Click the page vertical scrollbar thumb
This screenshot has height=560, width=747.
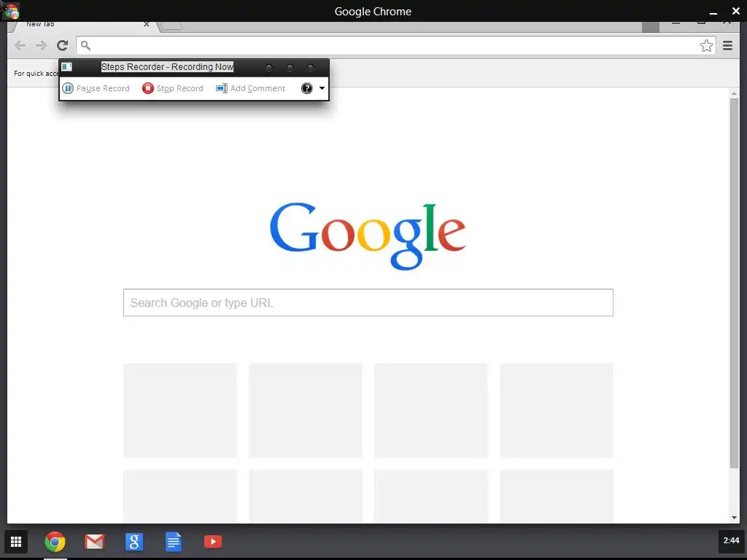734,283
